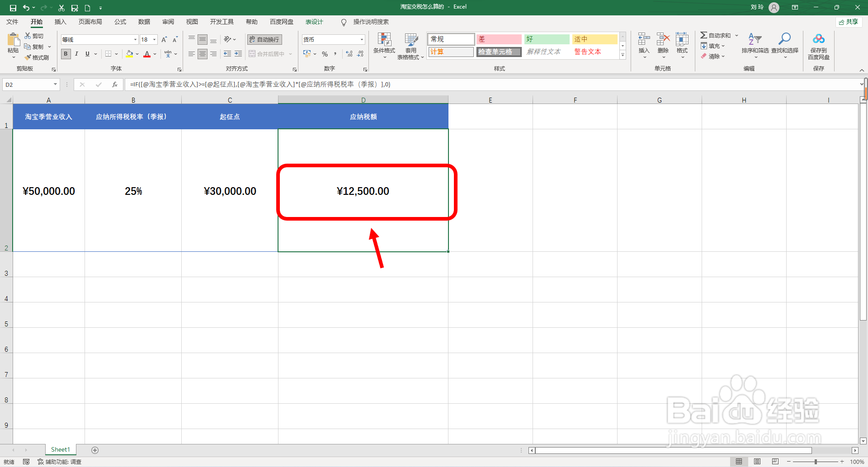This screenshot has width=868, height=467.
Task: Click the Paste clipboard icon
Action: pos(13,40)
